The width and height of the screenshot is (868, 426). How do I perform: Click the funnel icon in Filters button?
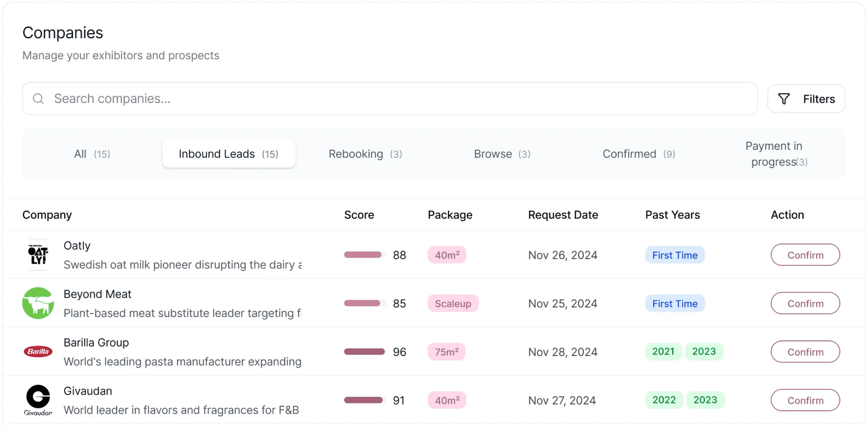pos(784,99)
